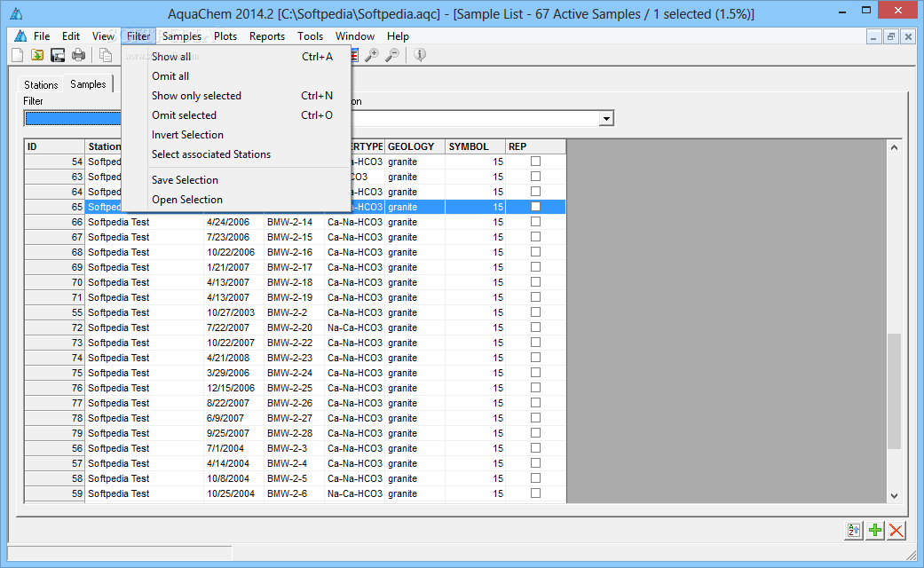Open the Reports menu
This screenshot has height=568, width=924.
267,35
